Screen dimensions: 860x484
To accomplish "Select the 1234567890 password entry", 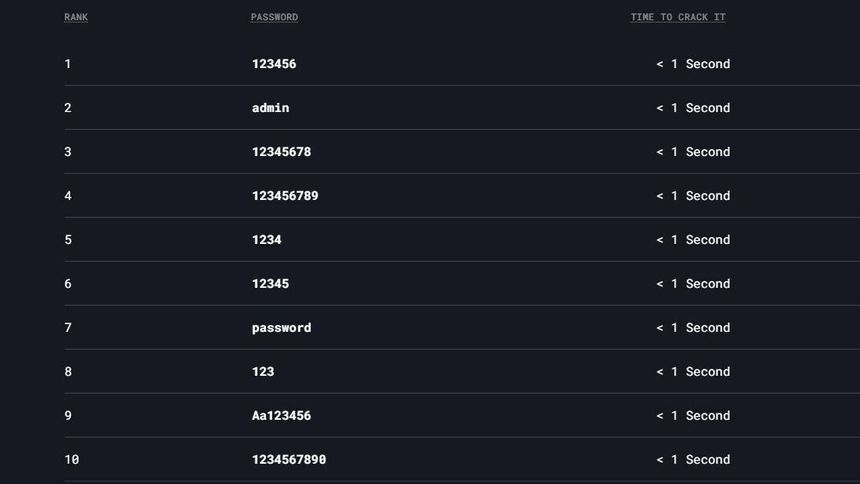I will [x=289, y=459].
